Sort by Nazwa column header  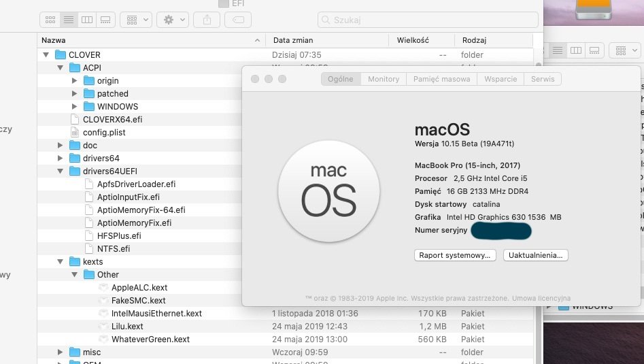[x=151, y=40]
